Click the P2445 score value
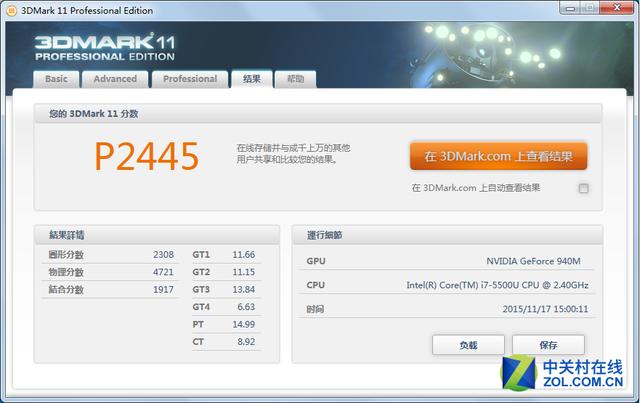640x403 pixels. tap(147, 156)
